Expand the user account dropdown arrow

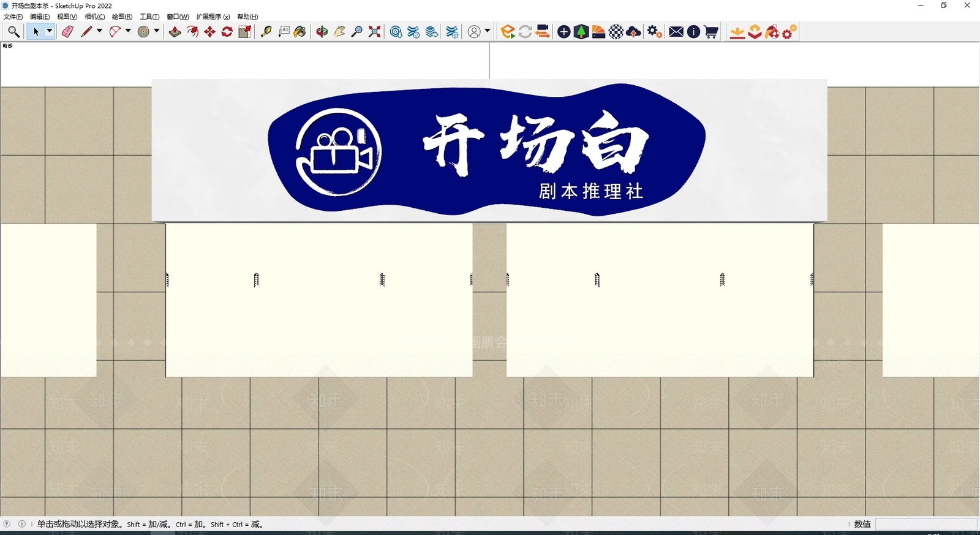click(x=488, y=31)
